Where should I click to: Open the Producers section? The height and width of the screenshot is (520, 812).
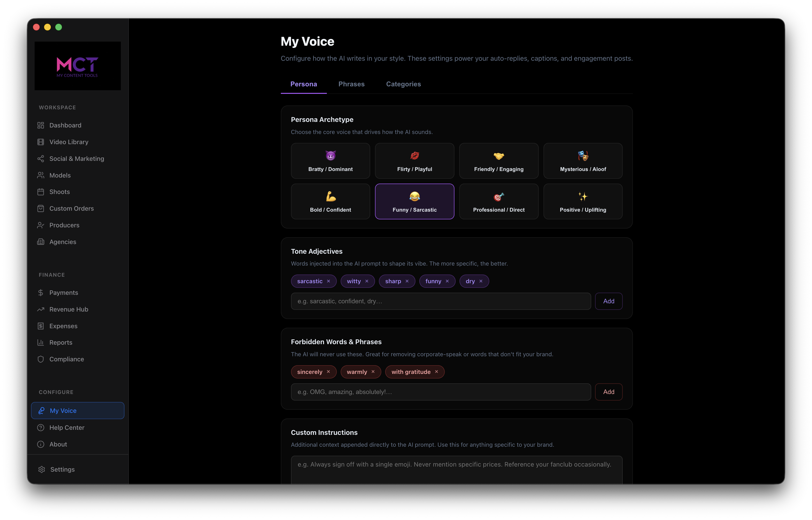(64, 225)
